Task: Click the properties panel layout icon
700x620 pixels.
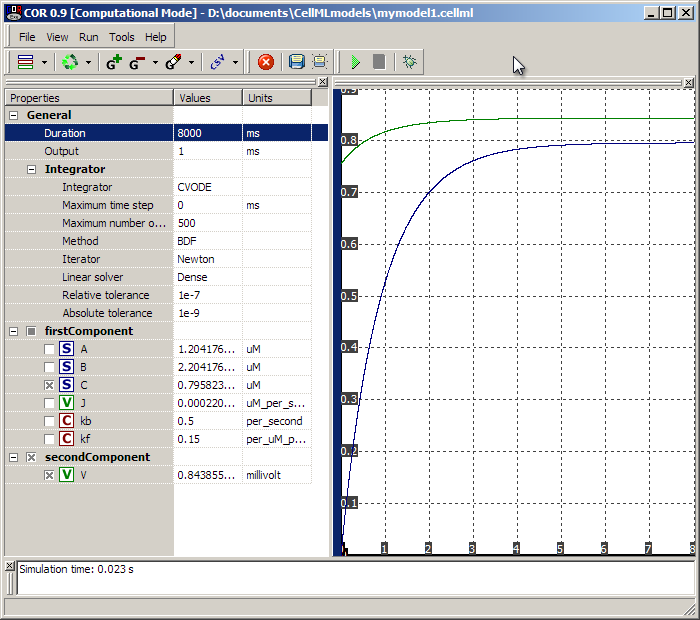Action: pos(25,62)
